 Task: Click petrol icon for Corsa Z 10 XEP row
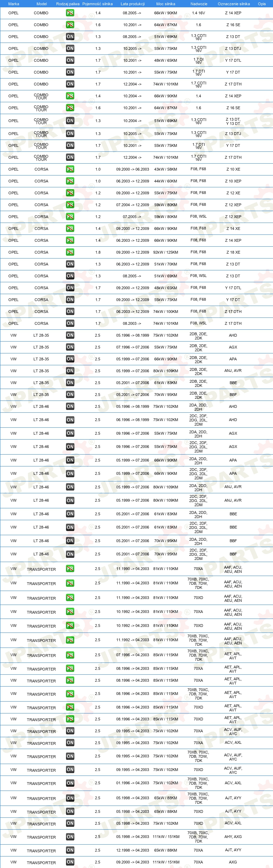[x=70, y=181]
